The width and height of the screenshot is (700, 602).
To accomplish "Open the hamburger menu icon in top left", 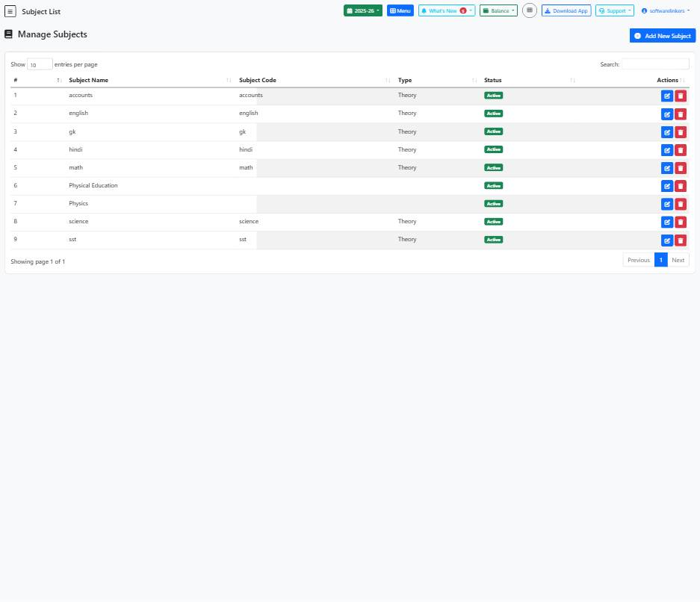I will (10, 11).
